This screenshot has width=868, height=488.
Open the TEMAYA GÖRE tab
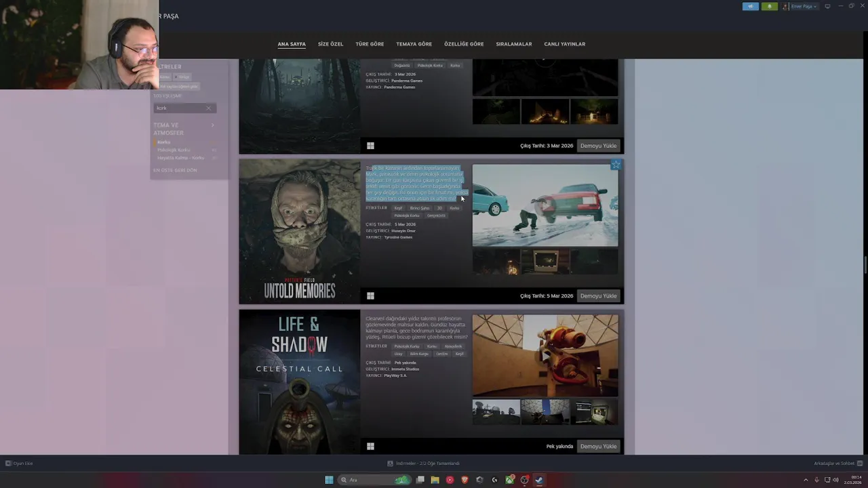coord(414,44)
